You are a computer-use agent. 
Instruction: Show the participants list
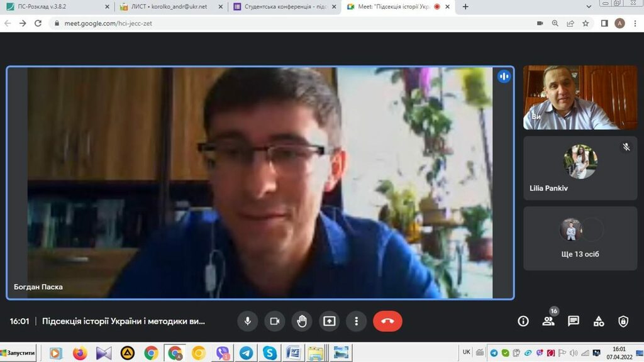click(x=548, y=321)
